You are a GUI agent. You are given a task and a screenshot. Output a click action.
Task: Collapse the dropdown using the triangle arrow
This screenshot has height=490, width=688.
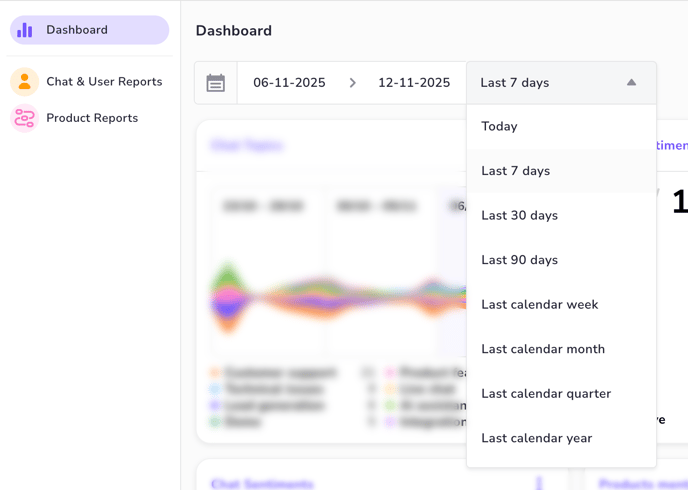631,83
